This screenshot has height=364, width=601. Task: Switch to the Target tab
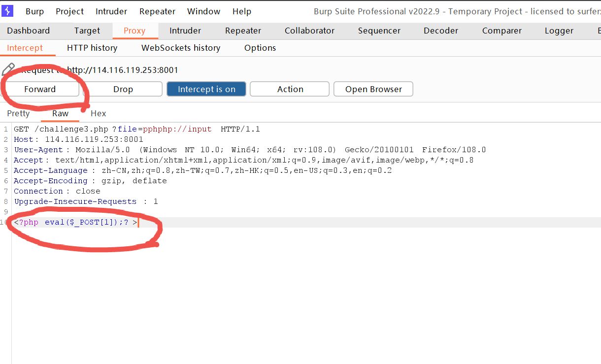(87, 31)
